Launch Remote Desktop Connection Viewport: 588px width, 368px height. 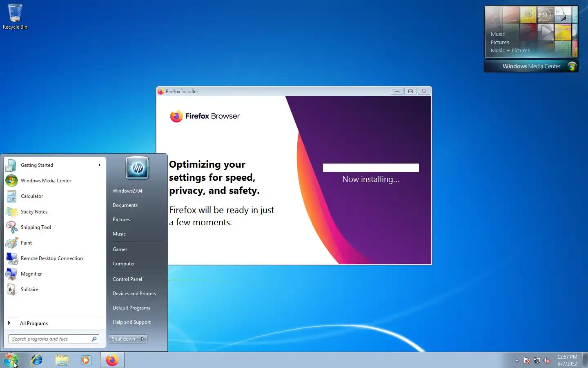tap(55, 258)
